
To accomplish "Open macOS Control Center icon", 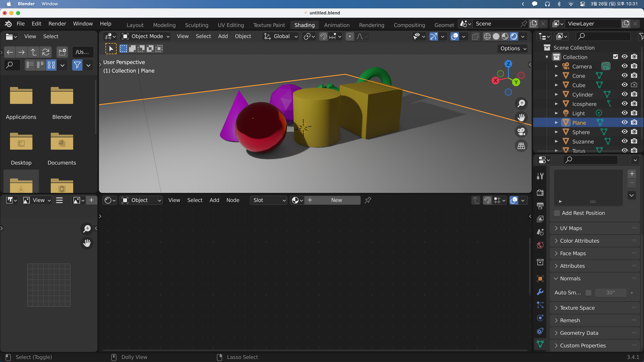I will click(x=582, y=4).
